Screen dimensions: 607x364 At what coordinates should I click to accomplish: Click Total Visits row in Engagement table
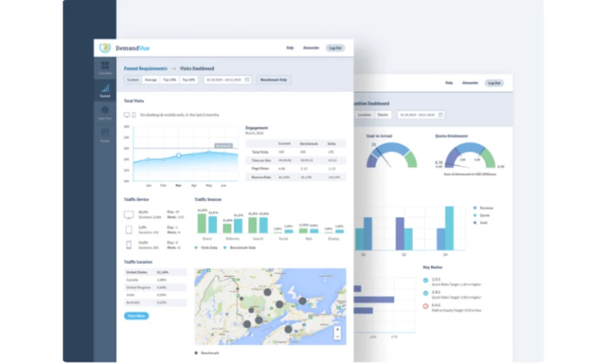(x=296, y=152)
